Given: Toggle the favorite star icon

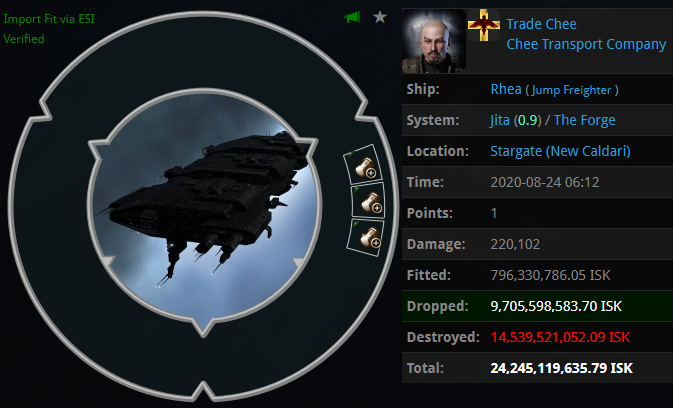Looking at the screenshot, I should (380, 17).
